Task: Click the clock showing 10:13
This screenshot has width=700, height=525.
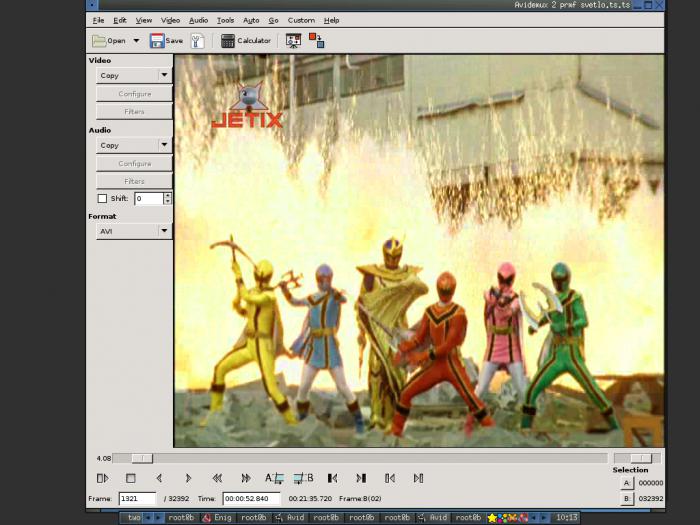Action: click(x=567, y=518)
